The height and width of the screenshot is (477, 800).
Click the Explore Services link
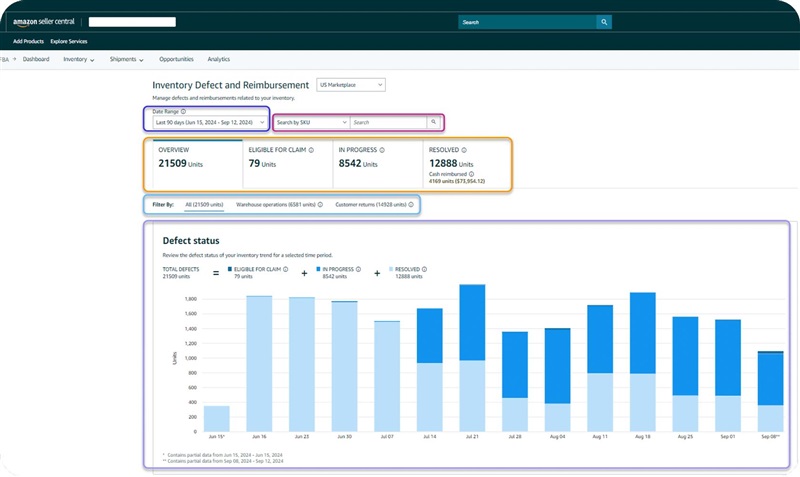[x=71, y=41]
